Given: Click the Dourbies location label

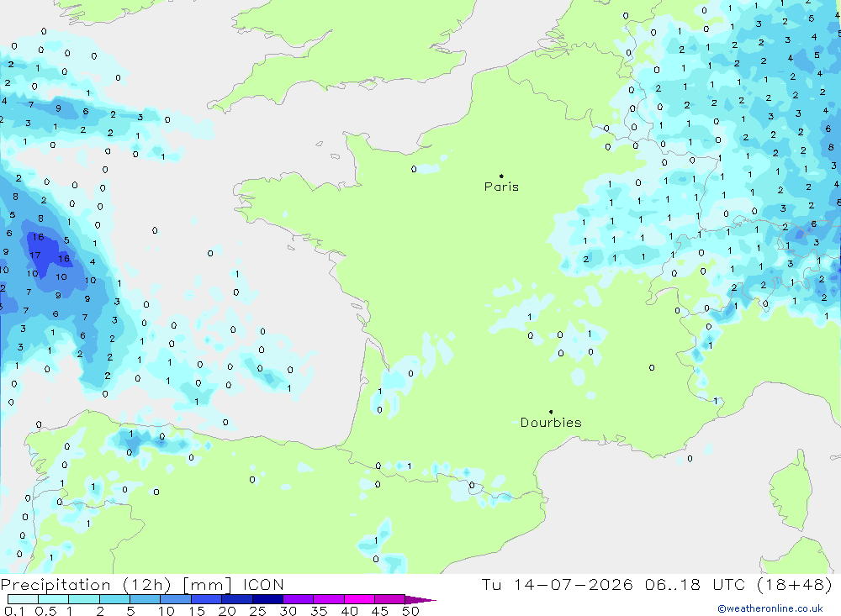Looking at the screenshot, I should pyautogui.click(x=551, y=423).
